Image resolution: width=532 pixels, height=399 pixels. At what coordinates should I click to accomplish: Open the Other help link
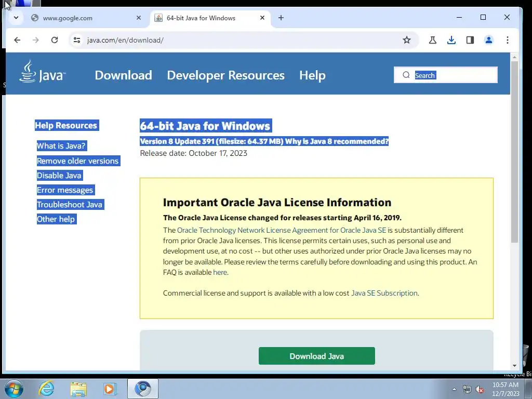[56, 219]
